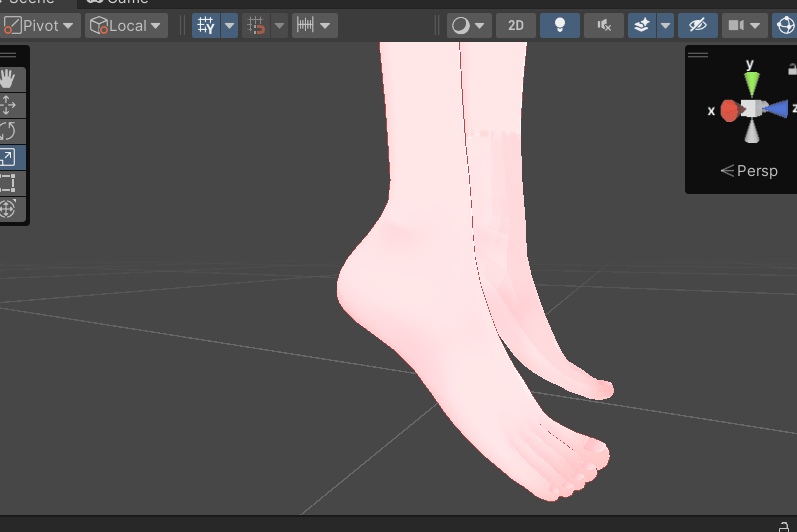Open scene effects options dropdown arrow
Viewport: 797px width, 532px height.
point(665,25)
